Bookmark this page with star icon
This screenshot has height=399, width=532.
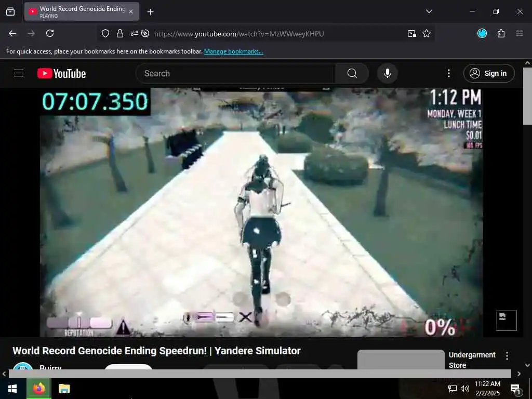(x=427, y=33)
